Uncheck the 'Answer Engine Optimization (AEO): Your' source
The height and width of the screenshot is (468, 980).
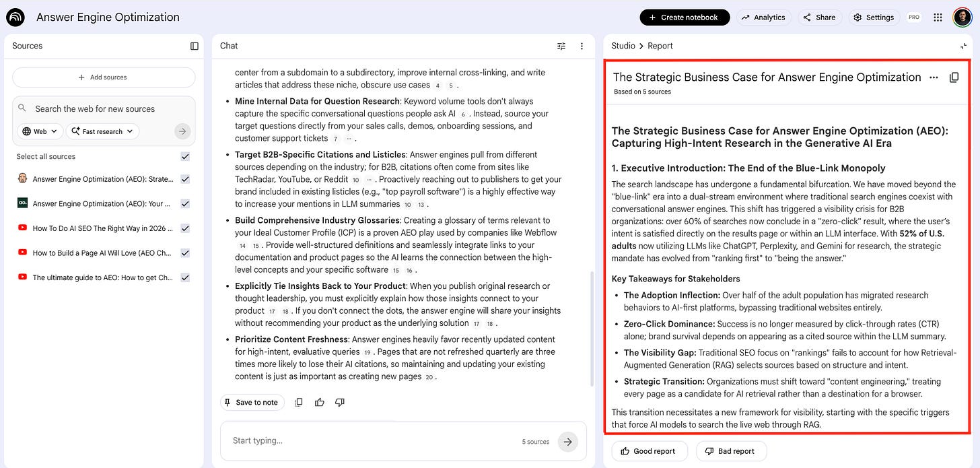coord(185,203)
